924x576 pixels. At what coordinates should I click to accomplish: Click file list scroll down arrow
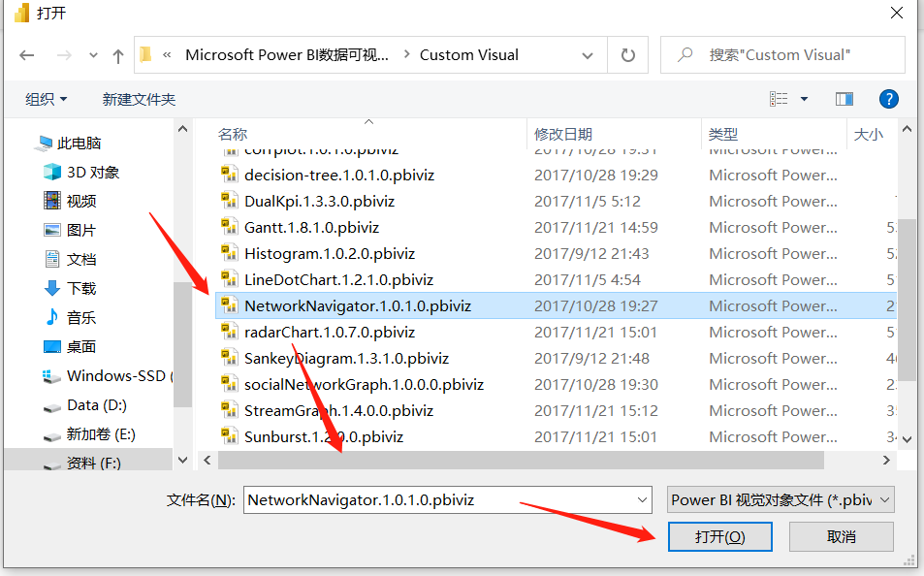pyautogui.click(x=907, y=439)
